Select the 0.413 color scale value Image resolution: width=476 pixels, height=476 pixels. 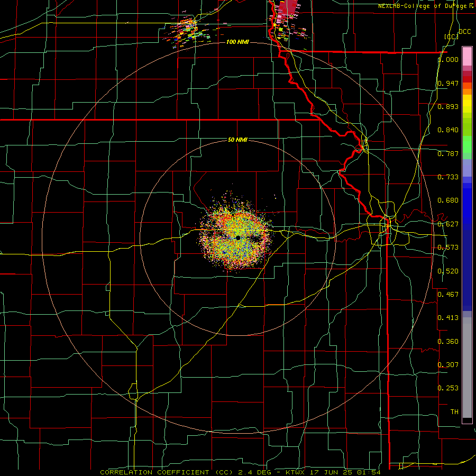click(x=448, y=318)
